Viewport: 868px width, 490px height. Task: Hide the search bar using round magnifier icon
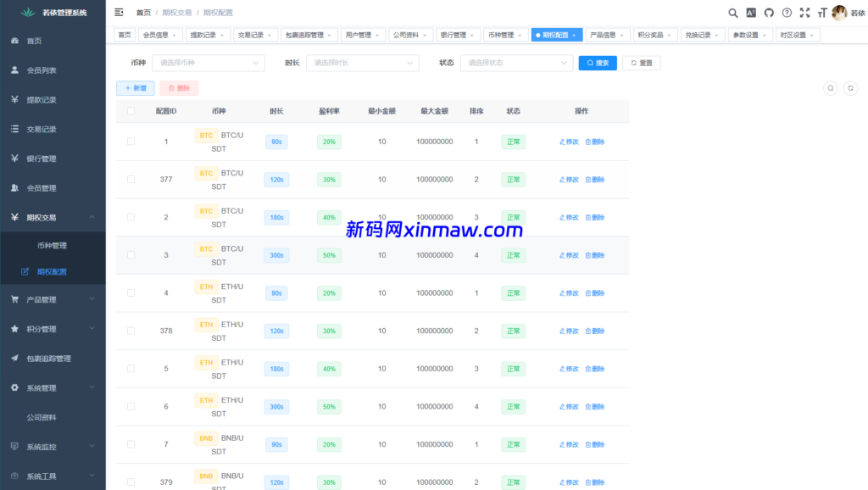click(x=831, y=88)
